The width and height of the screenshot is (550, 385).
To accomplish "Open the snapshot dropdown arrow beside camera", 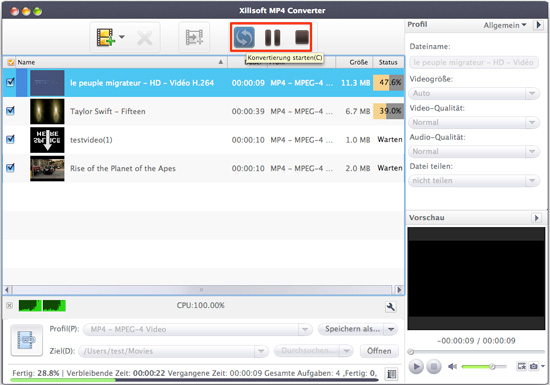I will pyautogui.click(x=543, y=366).
